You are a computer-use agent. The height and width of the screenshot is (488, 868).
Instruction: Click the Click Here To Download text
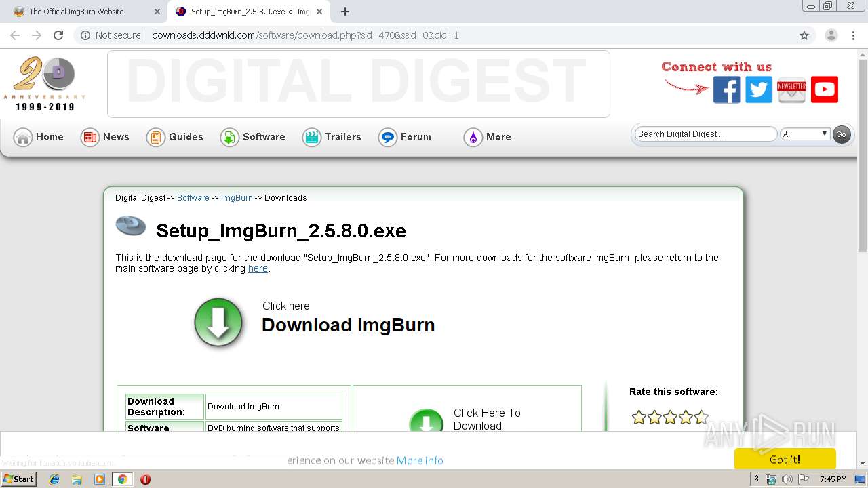[x=487, y=419]
